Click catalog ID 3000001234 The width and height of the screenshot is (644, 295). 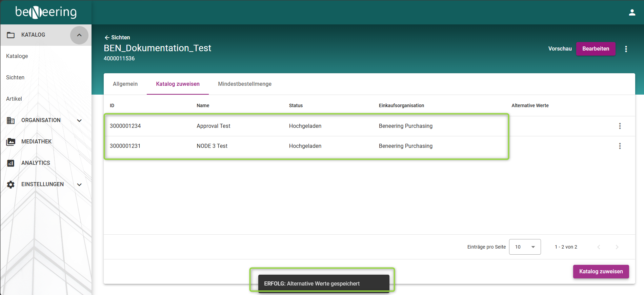pyautogui.click(x=125, y=126)
